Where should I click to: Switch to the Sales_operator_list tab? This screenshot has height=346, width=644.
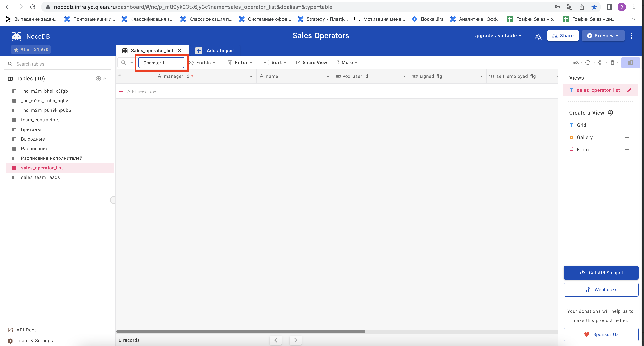(153, 50)
